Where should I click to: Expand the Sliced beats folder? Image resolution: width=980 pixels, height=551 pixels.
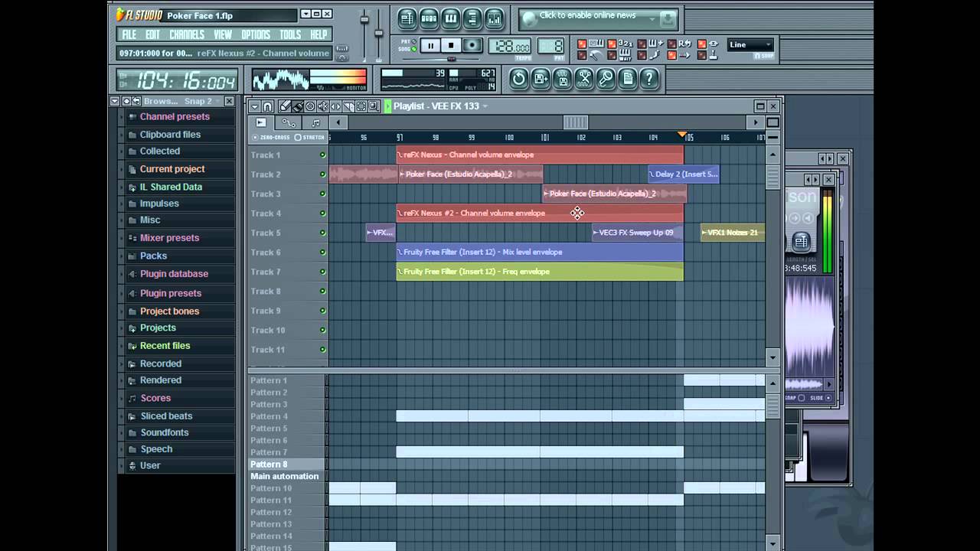(166, 416)
